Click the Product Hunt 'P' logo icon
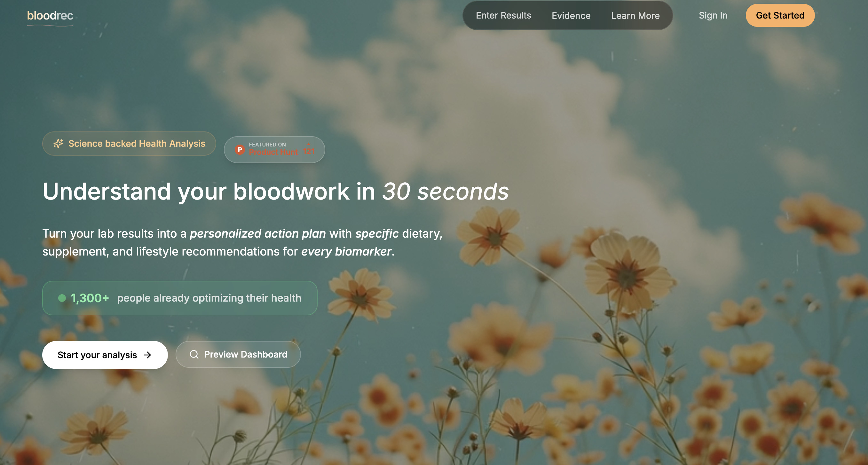Image resolution: width=868 pixels, height=465 pixels. 240,149
